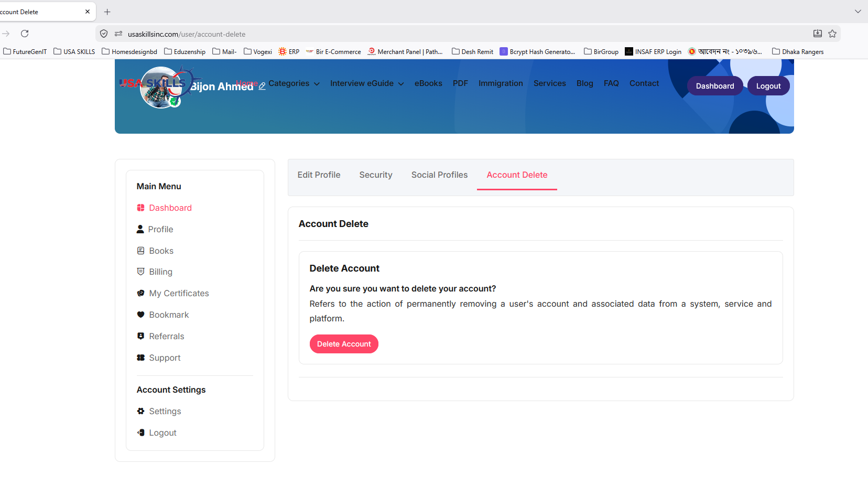Open the Bookmark sidebar link
868x497 pixels.
[169, 315]
